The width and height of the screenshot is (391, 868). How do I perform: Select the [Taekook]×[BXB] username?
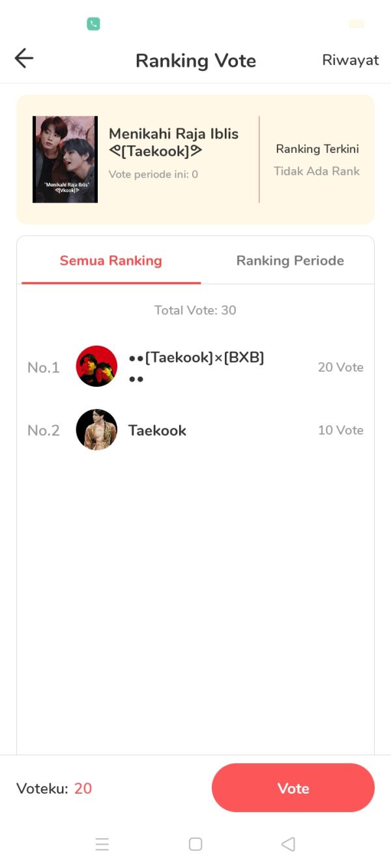[x=196, y=367]
